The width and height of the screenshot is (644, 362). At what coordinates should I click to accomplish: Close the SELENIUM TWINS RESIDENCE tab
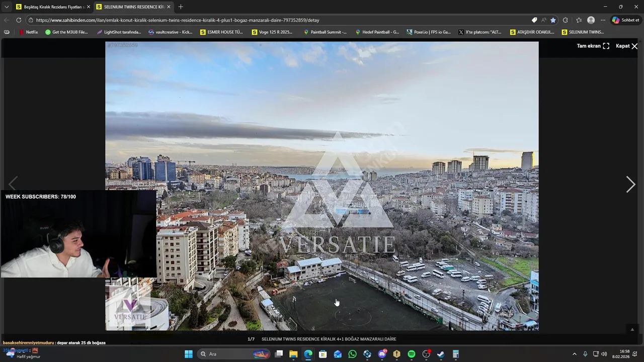[169, 7]
